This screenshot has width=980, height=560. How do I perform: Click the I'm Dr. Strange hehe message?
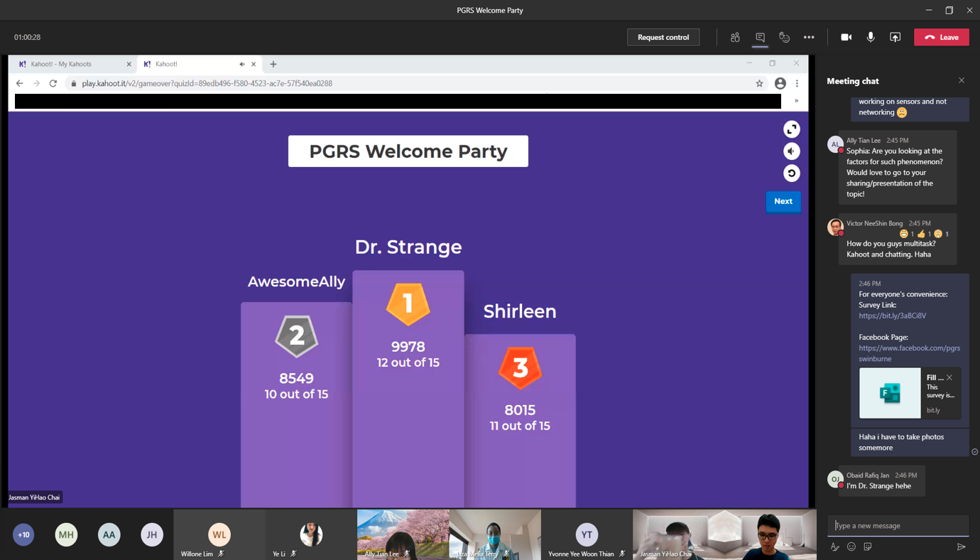tap(878, 486)
